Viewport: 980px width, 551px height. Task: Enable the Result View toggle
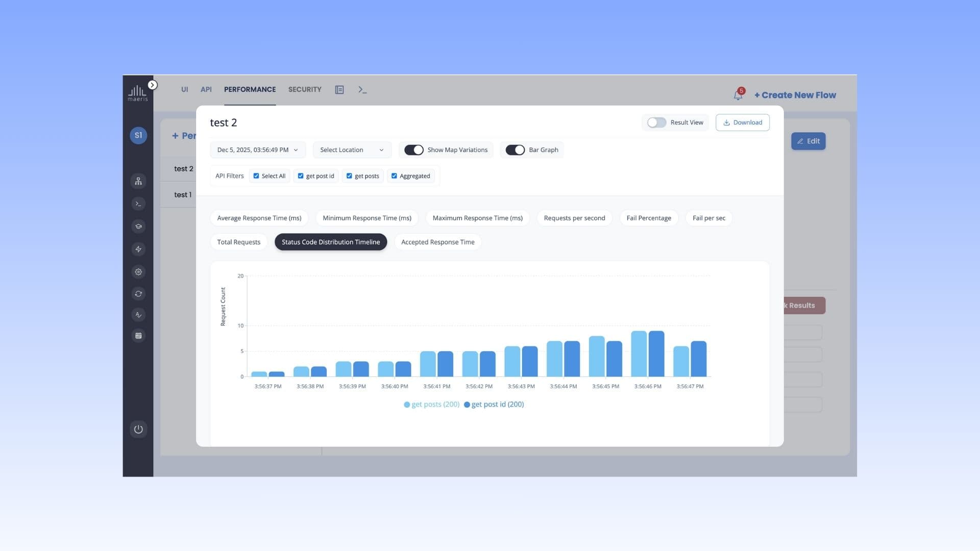click(x=656, y=122)
